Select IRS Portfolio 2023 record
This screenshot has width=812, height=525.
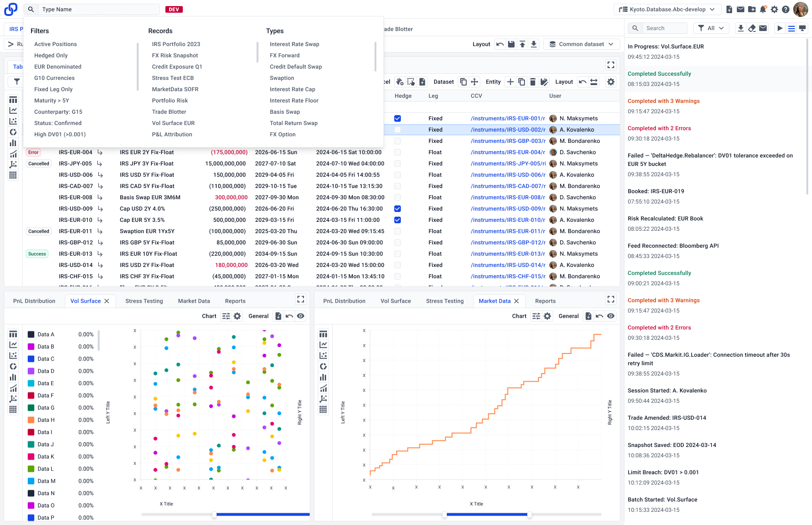176,44
